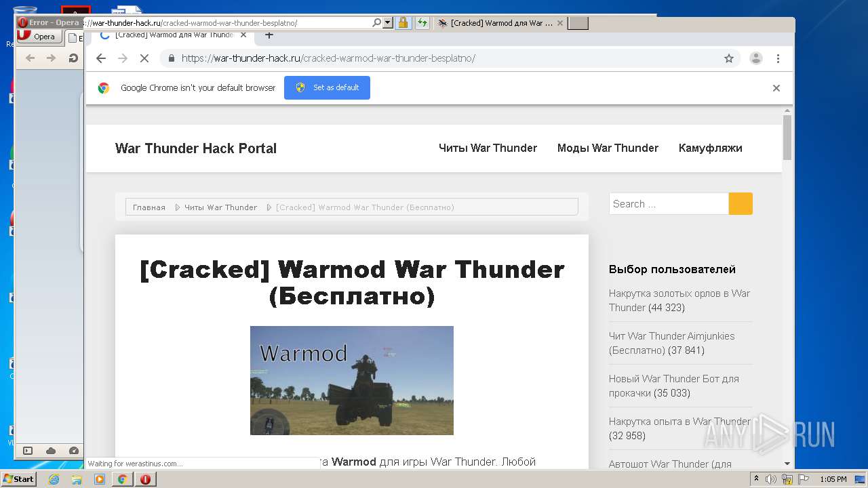Image resolution: width=868 pixels, height=488 pixels.
Task: Open Opera Link cloud icon
Action: coord(51,451)
